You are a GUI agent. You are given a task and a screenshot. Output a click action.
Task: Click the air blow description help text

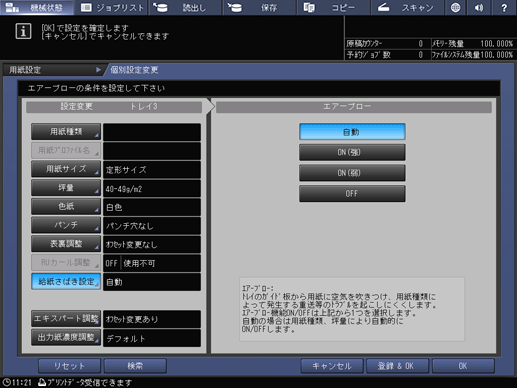tap(352, 309)
